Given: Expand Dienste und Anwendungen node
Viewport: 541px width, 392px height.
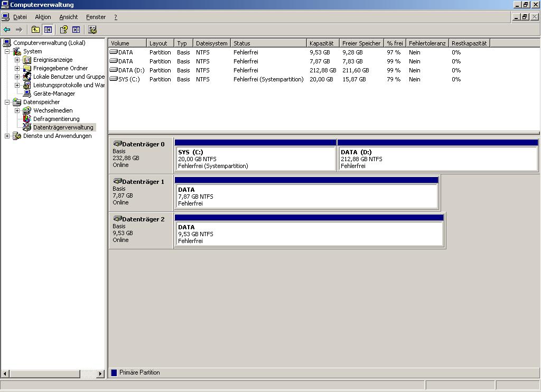Looking at the screenshot, I should (7, 136).
